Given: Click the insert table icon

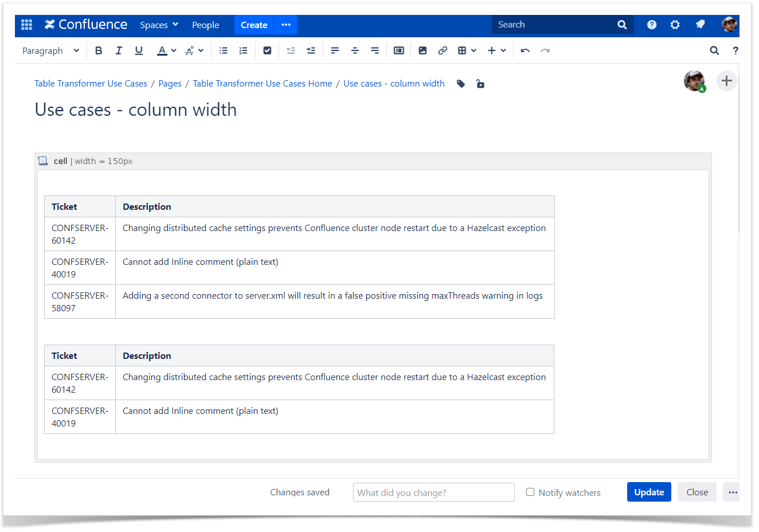Looking at the screenshot, I should coord(462,50).
